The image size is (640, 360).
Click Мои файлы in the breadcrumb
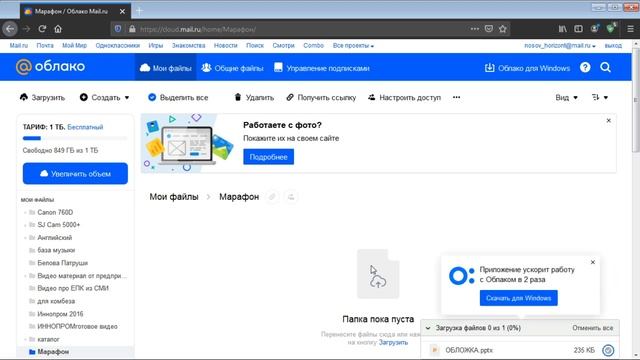[174, 197]
